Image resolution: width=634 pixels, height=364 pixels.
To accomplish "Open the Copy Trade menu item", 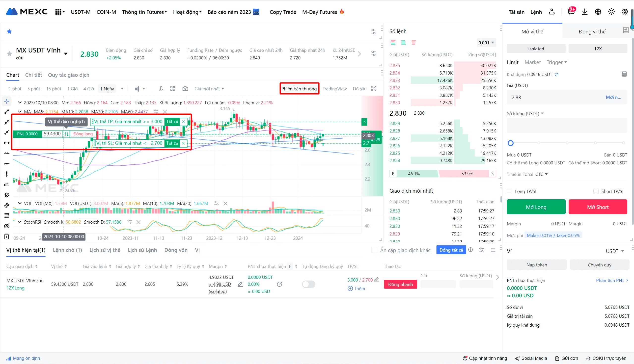I will [x=283, y=12].
